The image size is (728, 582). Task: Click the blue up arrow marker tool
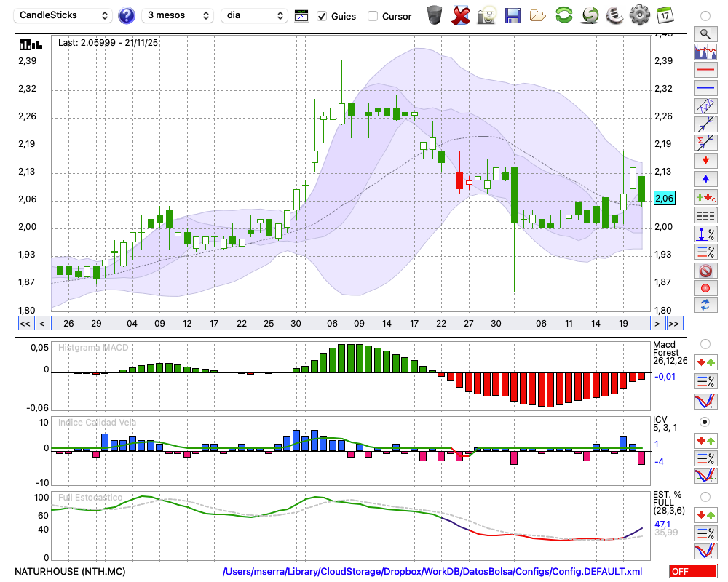705,178
